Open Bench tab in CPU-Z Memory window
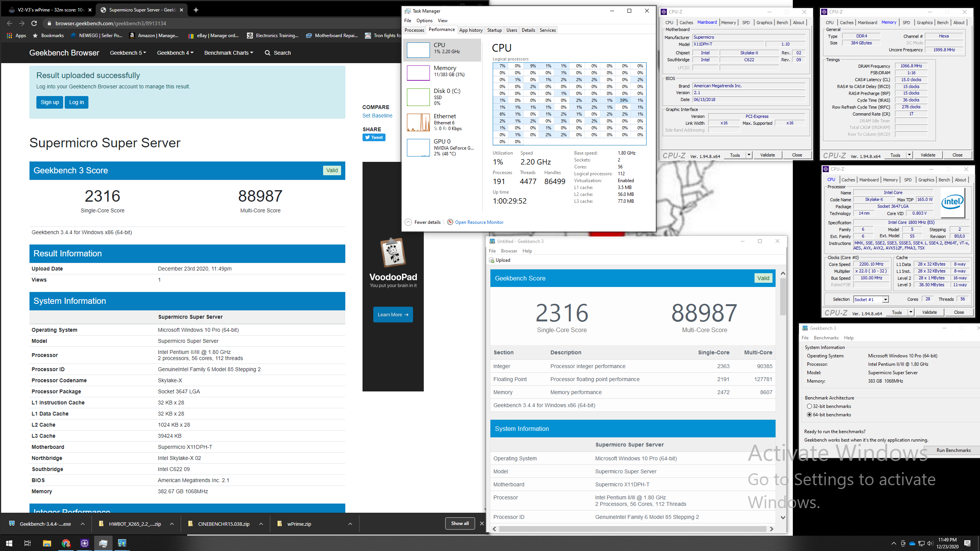Viewport: 980px width, 551px height. 942,23
